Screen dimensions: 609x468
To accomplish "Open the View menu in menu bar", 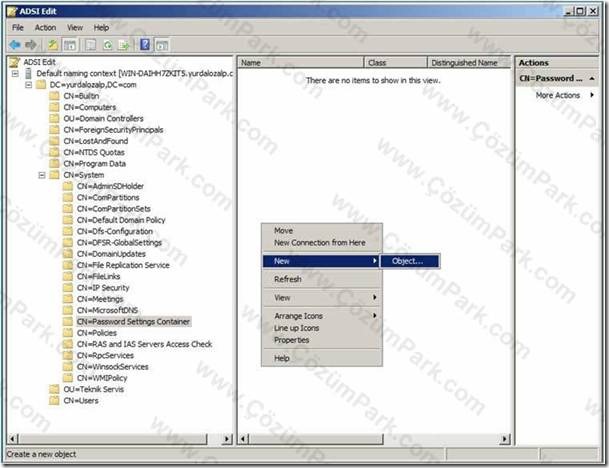I will 75,28.
